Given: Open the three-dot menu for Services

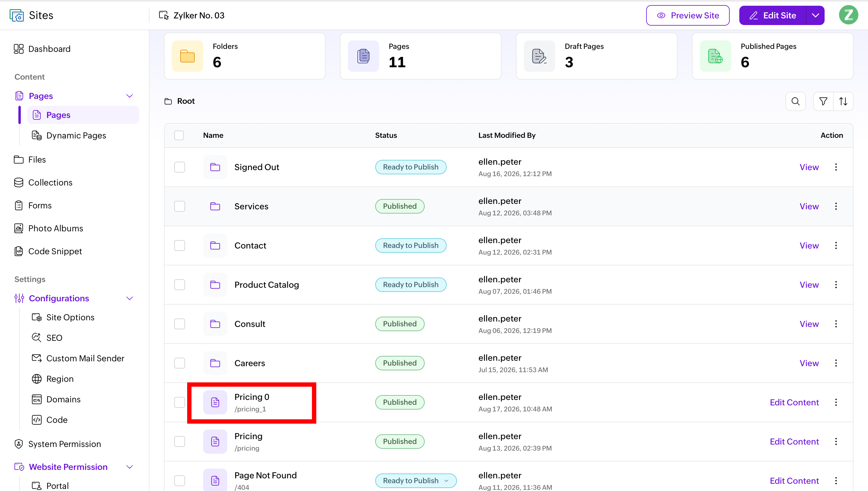Looking at the screenshot, I should 836,206.
